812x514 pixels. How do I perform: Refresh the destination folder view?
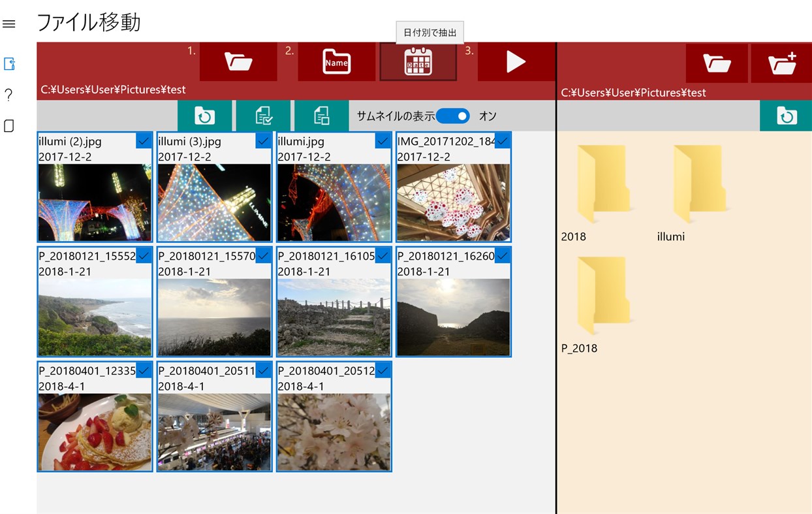(x=786, y=115)
